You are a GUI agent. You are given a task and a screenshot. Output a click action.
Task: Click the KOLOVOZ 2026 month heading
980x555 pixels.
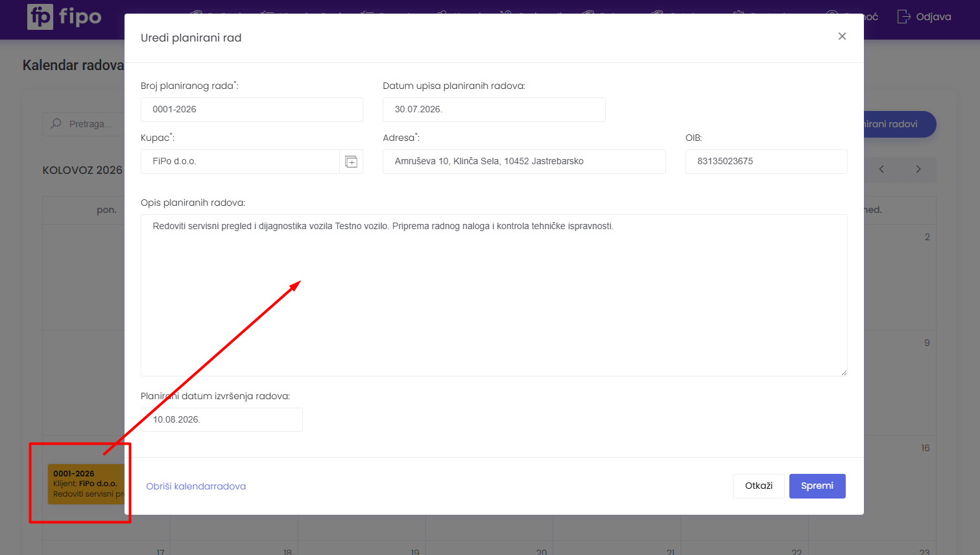click(82, 170)
